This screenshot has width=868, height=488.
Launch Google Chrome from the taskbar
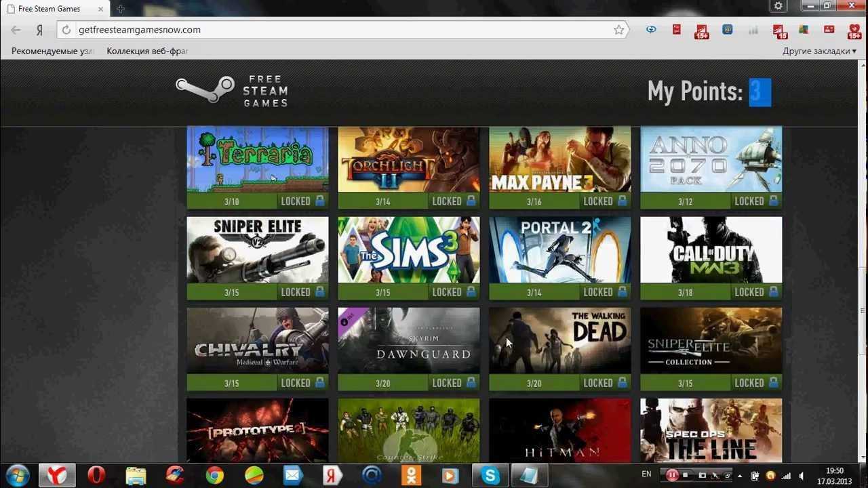point(215,475)
